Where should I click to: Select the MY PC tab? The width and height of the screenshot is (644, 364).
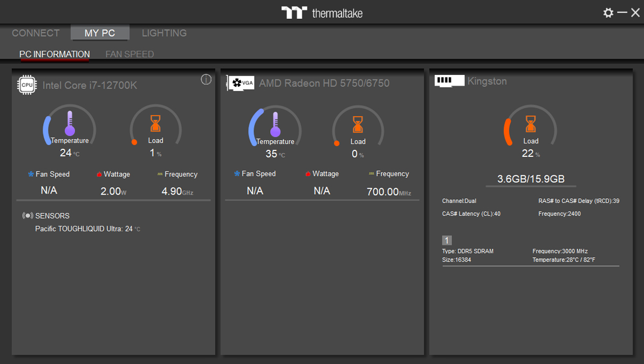click(x=100, y=33)
